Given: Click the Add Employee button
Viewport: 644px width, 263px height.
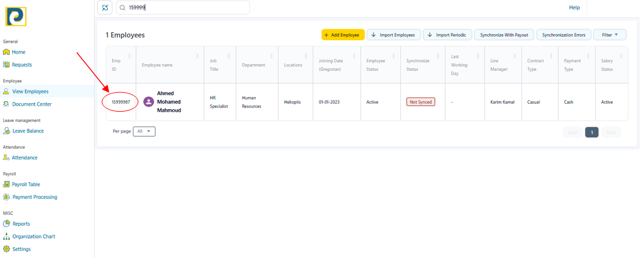Looking at the screenshot, I should coord(343,35).
